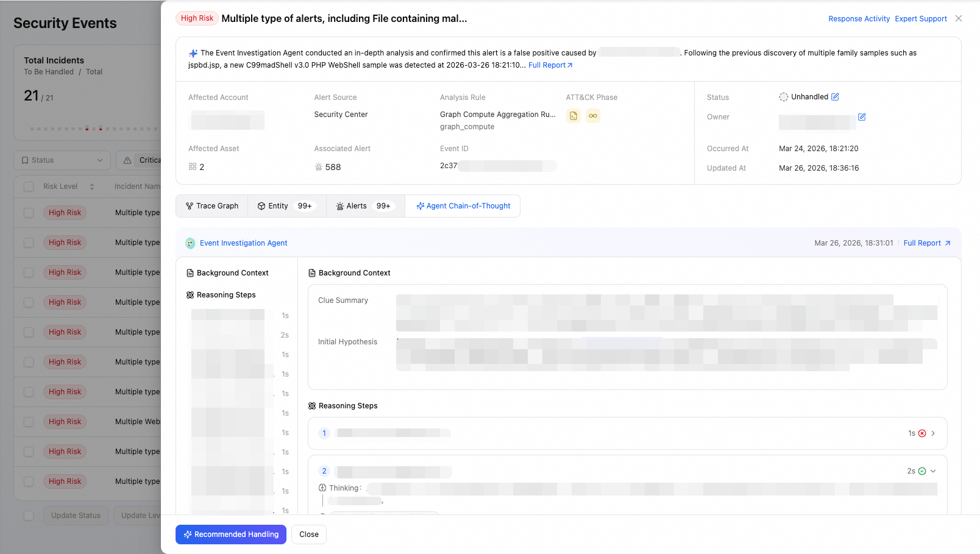This screenshot has height=554, width=980.
Task: Click the Update Status button
Action: coord(76,516)
